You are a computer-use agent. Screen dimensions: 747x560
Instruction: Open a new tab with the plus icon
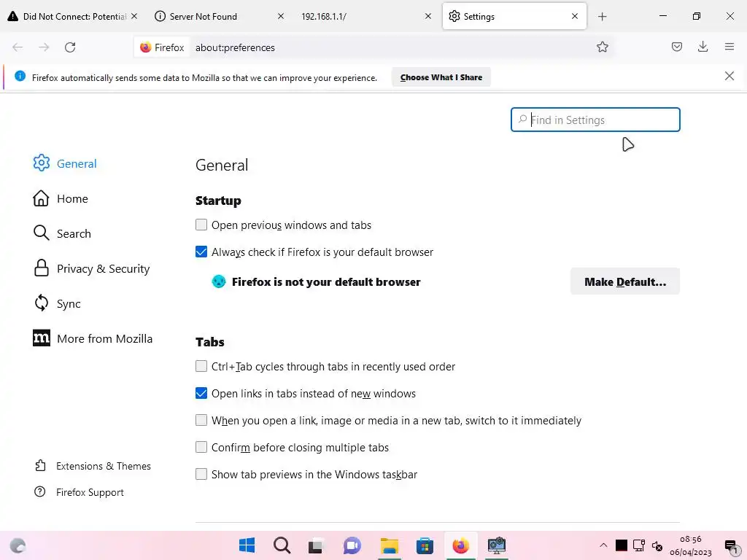point(602,17)
